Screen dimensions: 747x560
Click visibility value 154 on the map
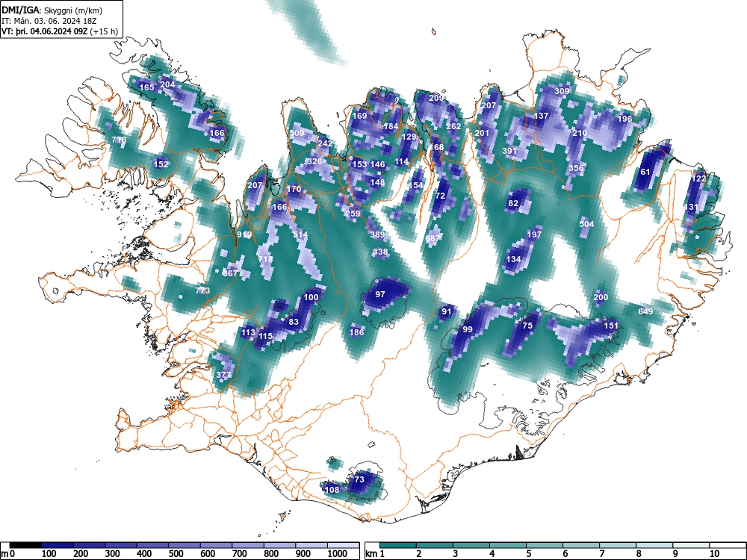416,185
